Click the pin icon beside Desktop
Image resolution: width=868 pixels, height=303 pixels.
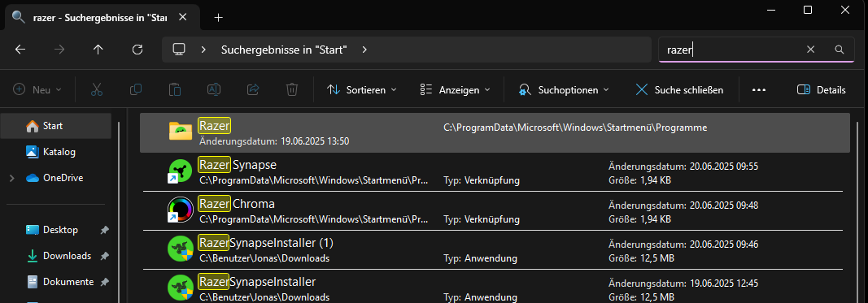[105, 230]
